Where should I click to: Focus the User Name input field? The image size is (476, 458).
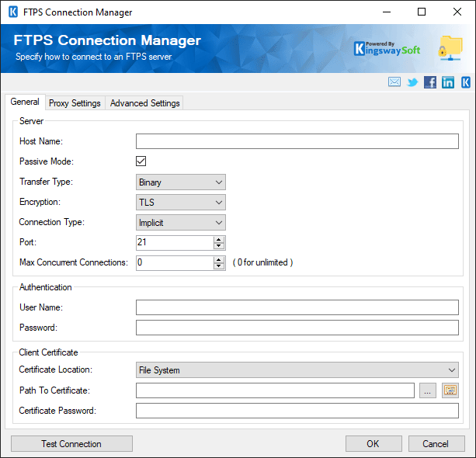click(297, 307)
